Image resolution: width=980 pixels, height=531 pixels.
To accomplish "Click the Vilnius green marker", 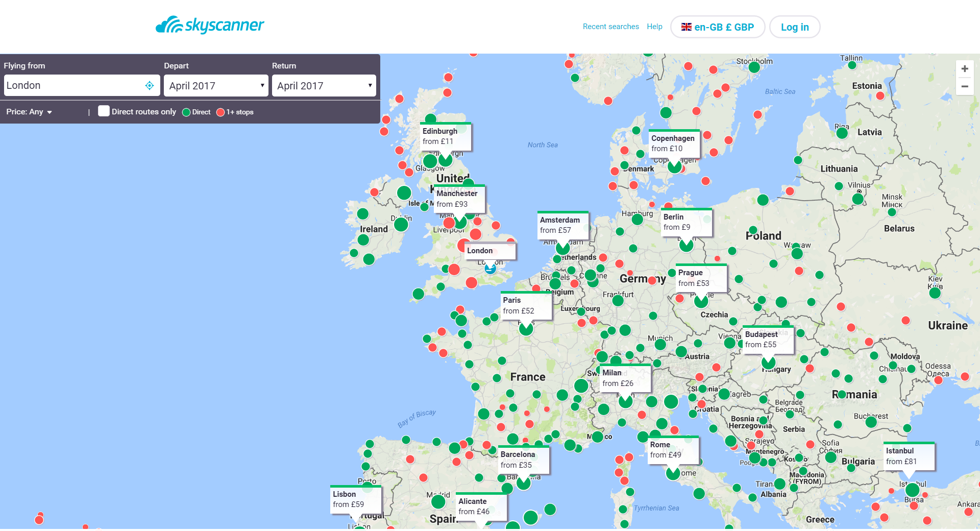I will 858,199.
